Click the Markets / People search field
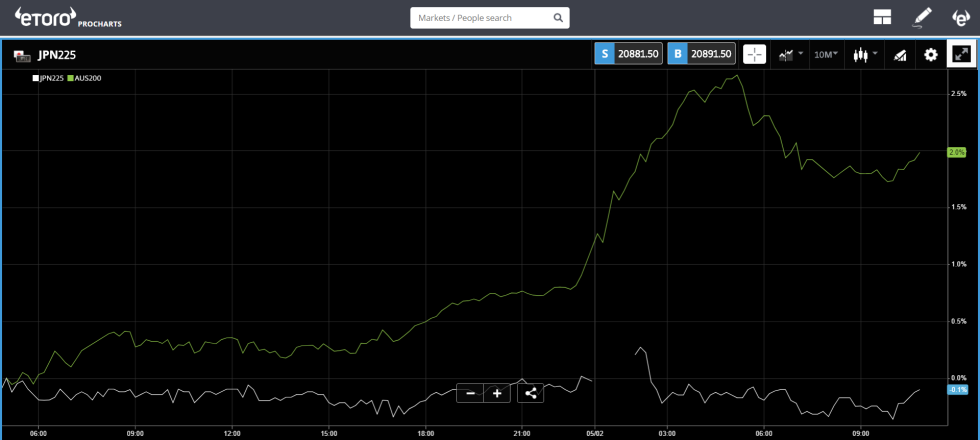Screen dimensions: 980x440 click(480, 18)
